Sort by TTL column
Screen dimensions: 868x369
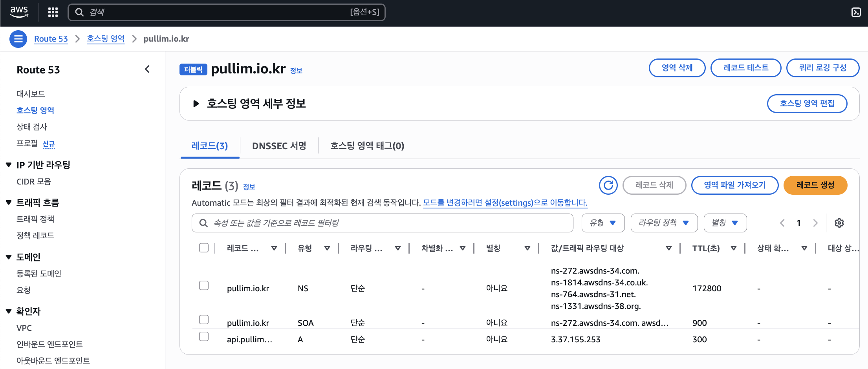tap(734, 248)
